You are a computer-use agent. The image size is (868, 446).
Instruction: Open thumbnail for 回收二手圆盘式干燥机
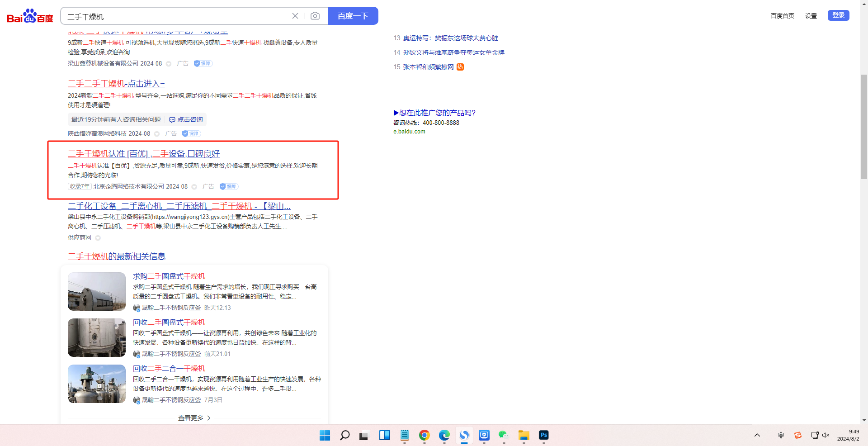(97, 337)
